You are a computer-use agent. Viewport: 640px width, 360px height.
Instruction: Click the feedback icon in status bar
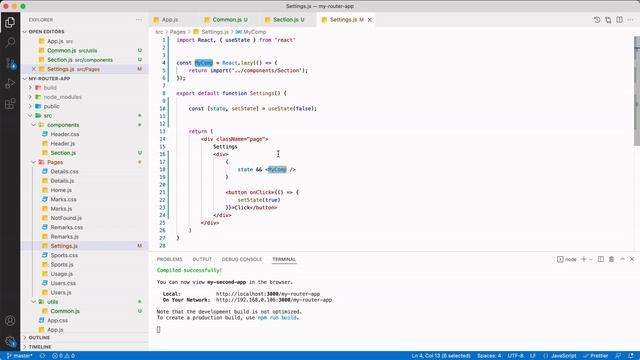point(618,356)
